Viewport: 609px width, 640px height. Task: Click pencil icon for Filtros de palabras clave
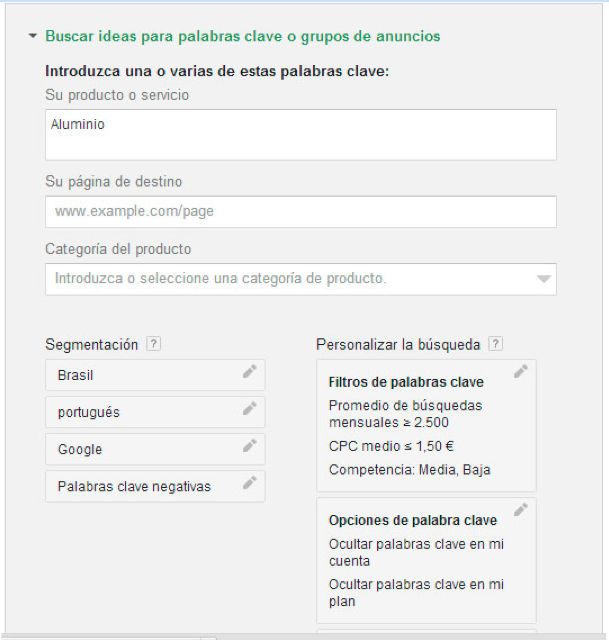(520, 372)
